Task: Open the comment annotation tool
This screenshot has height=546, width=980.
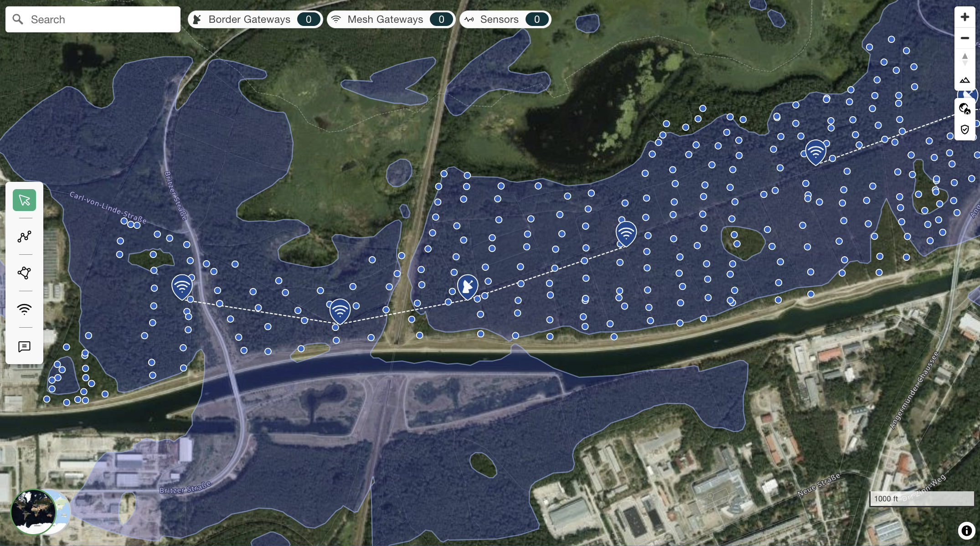Action: pos(24,347)
